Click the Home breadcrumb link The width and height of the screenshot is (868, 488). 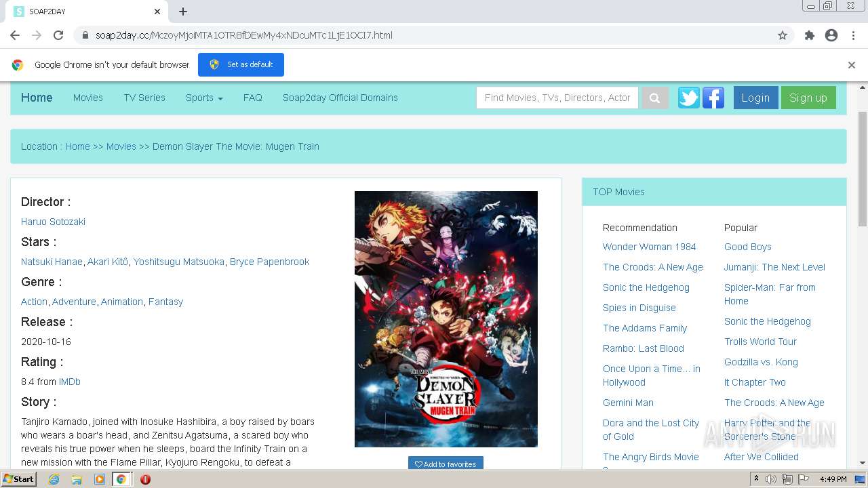pos(78,146)
